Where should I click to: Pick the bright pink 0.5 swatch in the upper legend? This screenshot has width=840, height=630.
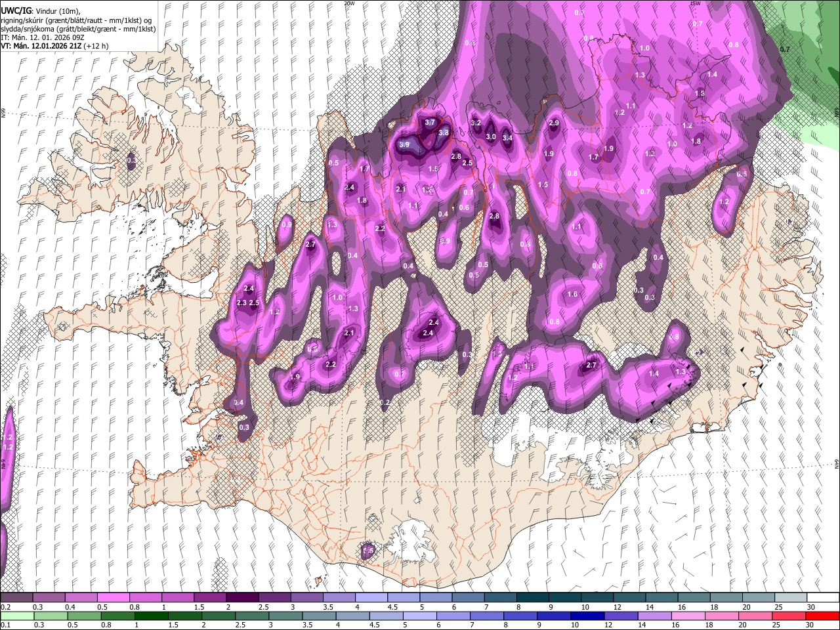pos(113,598)
